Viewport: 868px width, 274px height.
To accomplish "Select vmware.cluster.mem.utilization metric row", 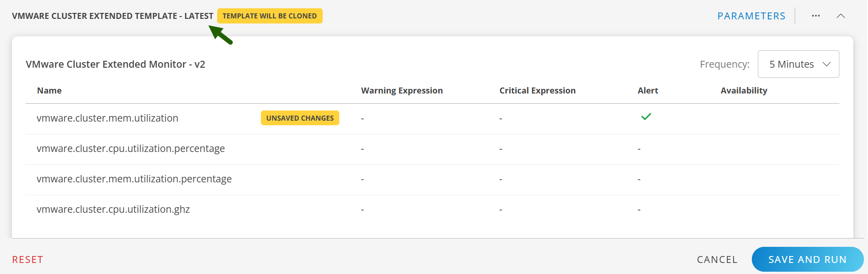I will click(x=432, y=118).
